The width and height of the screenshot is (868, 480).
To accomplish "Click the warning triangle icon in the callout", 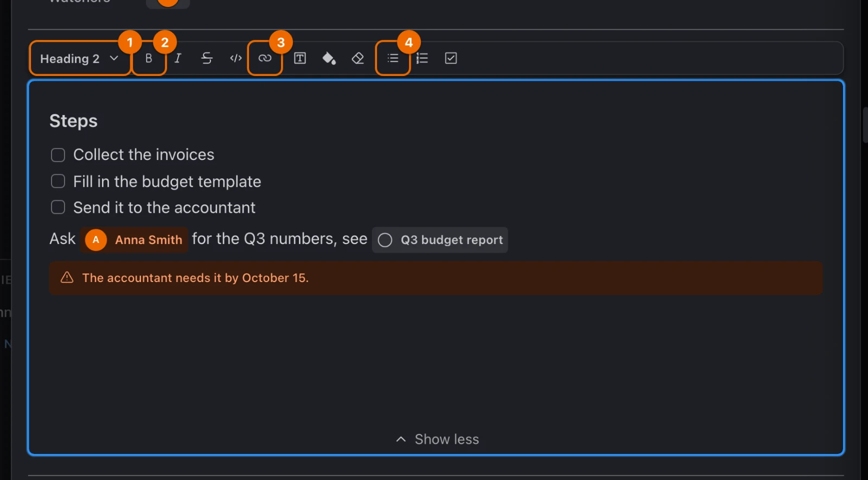I will click(x=67, y=278).
